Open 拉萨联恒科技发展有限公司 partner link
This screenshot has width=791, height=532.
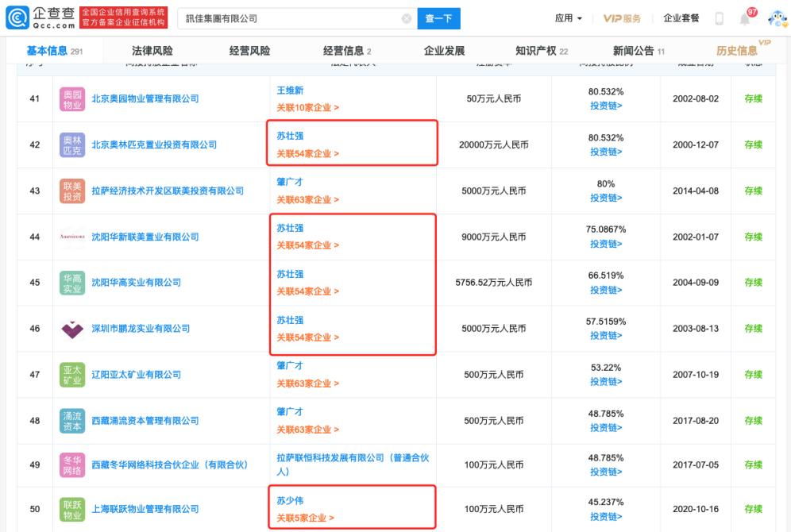(353, 465)
